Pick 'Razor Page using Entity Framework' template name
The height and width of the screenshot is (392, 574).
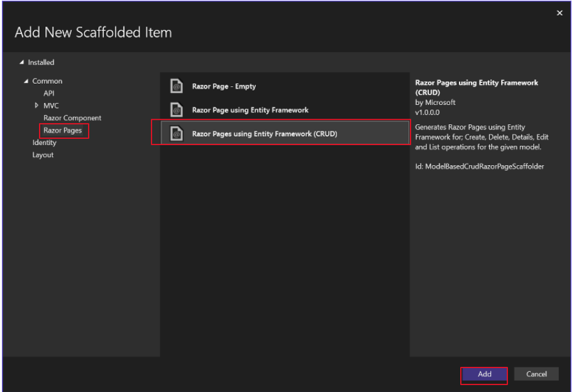tap(250, 110)
